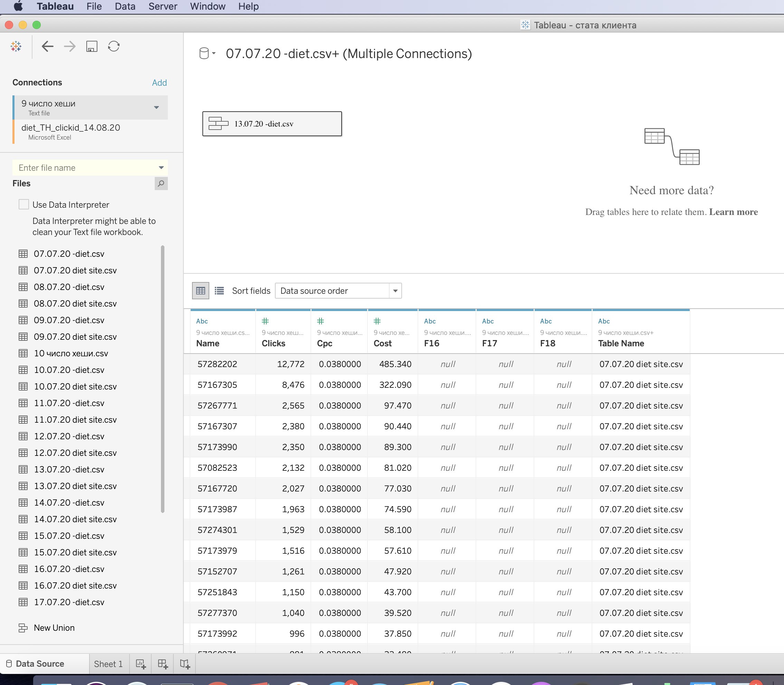Expand the 9 число хеши connection dropdown arrow
Viewport: 784px width, 685px height.
[156, 107]
